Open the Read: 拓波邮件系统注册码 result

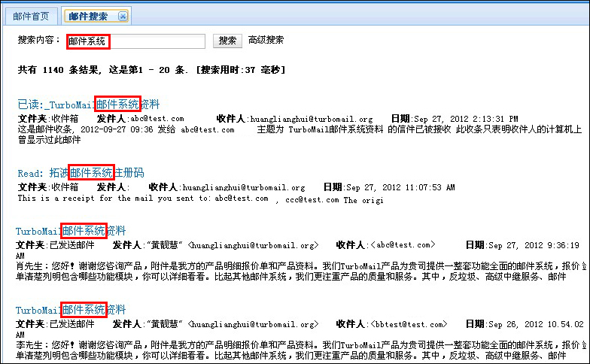click(81, 173)
